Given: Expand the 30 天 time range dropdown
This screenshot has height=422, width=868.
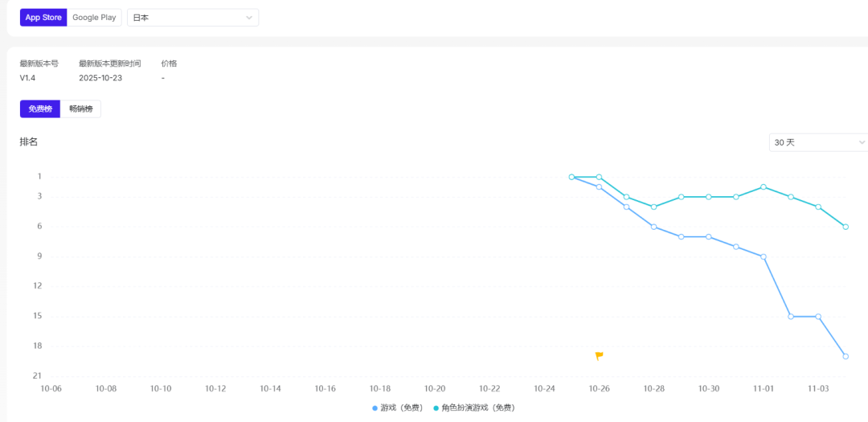Looking at the screenshot, I should (x=818, y=142).
